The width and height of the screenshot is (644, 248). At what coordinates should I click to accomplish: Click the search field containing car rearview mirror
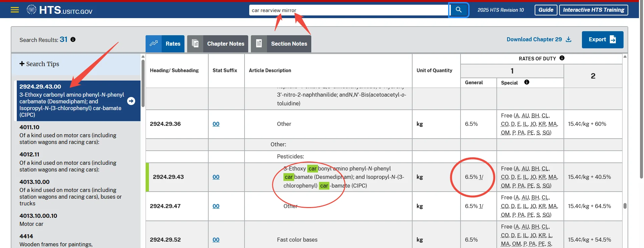348,10
